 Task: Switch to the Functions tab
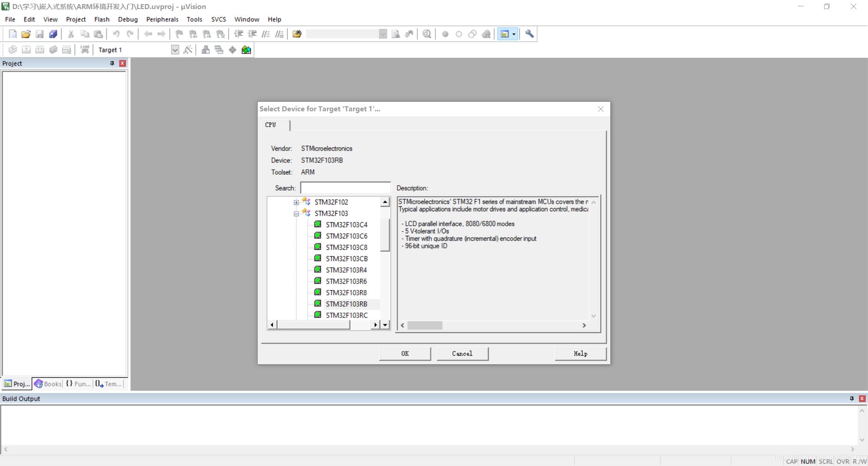(78, 384)
